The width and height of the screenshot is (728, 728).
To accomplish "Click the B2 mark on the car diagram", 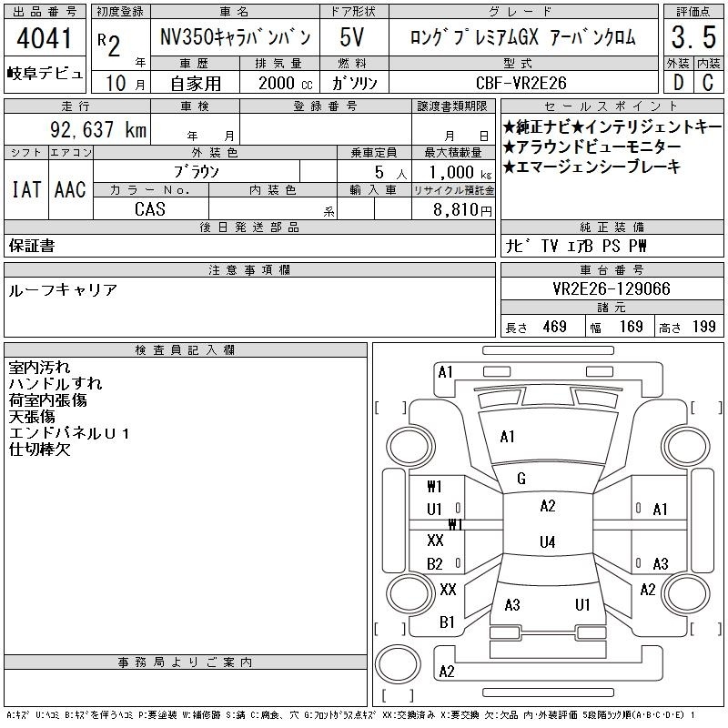I will [x=435, y=564].
